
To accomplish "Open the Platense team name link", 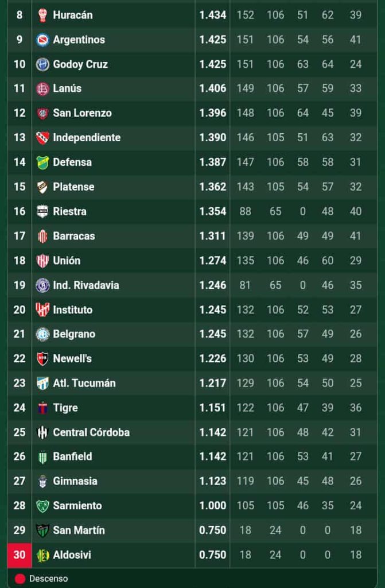I will 73,187.
